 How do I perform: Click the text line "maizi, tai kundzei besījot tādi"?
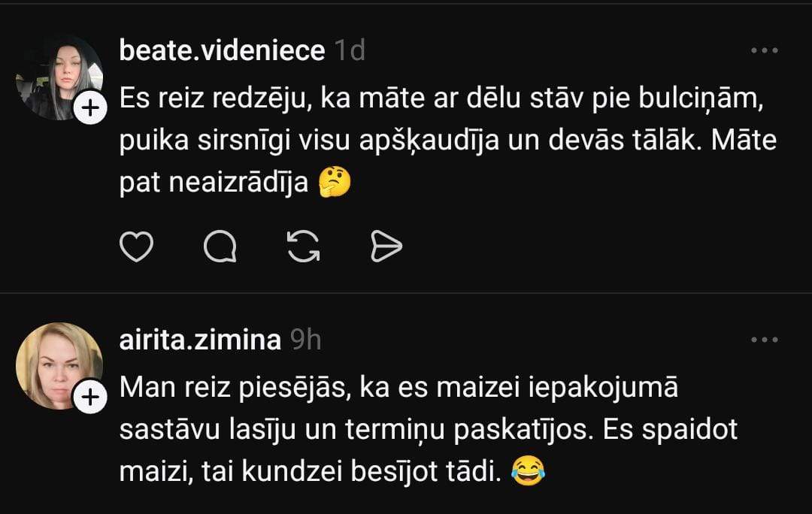point(310,472)
